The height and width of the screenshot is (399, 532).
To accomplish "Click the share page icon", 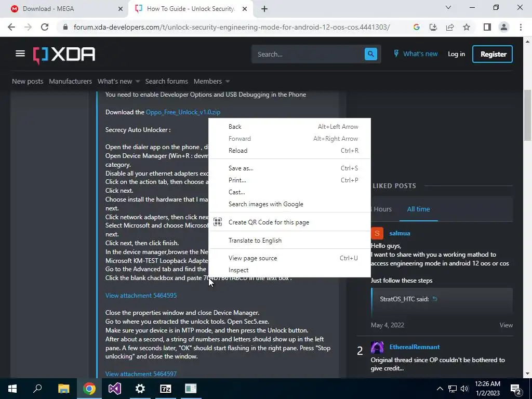I will 450,27.
